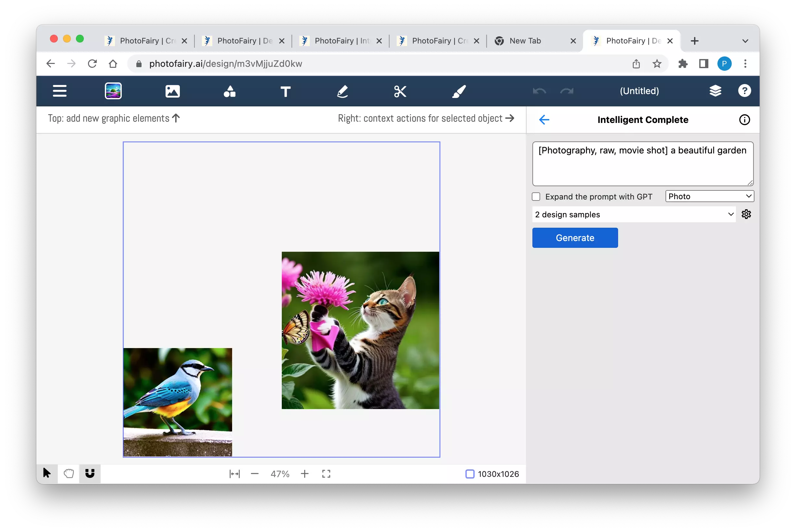Toggle fullscreen view icon

point(326,474)
